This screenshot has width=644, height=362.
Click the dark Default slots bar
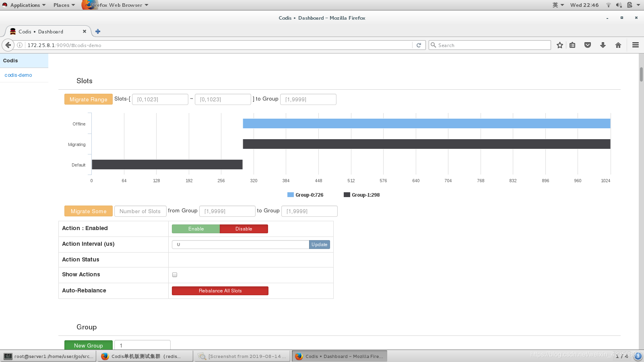(x=167, y=165)
